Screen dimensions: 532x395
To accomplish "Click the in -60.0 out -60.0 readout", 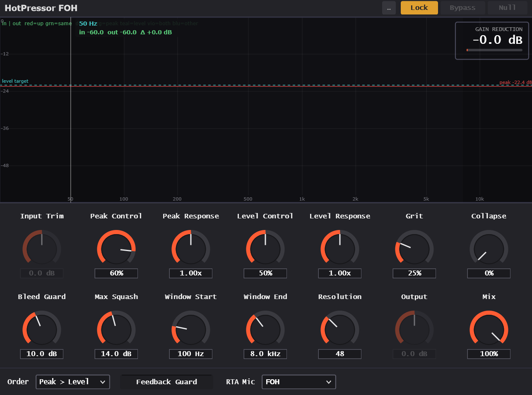I will (125, 32).
